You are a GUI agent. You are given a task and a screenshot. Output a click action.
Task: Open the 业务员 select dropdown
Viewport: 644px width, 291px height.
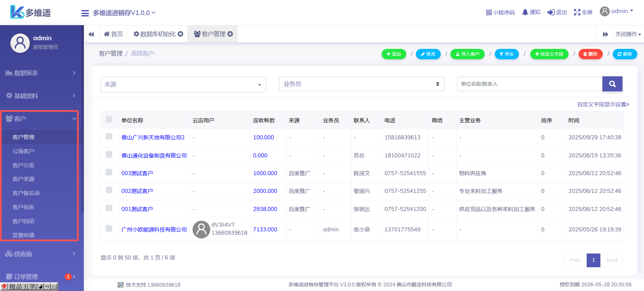362,84
